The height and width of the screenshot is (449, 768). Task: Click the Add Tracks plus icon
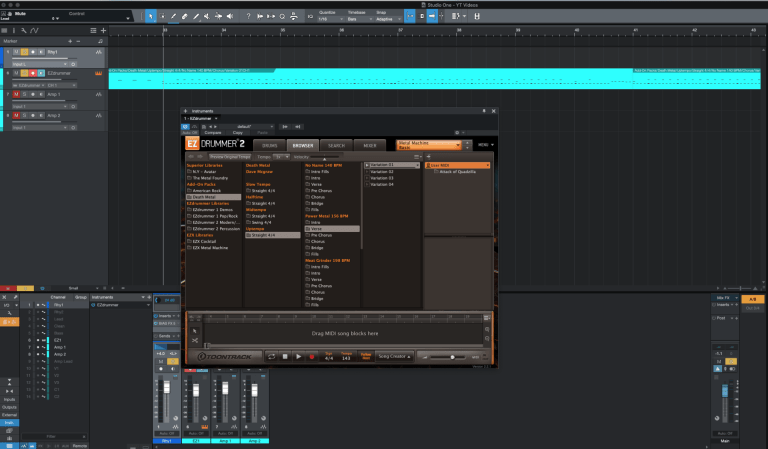pos(103,30)
